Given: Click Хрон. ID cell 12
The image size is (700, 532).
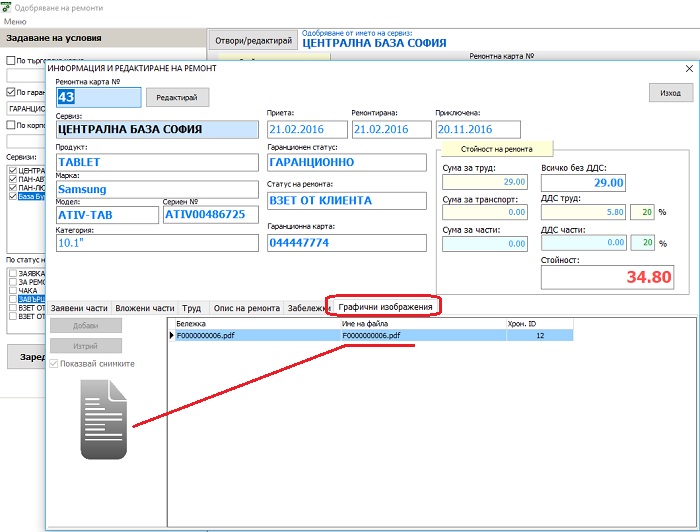Looking at the screenshot, I should click(540, 336).
